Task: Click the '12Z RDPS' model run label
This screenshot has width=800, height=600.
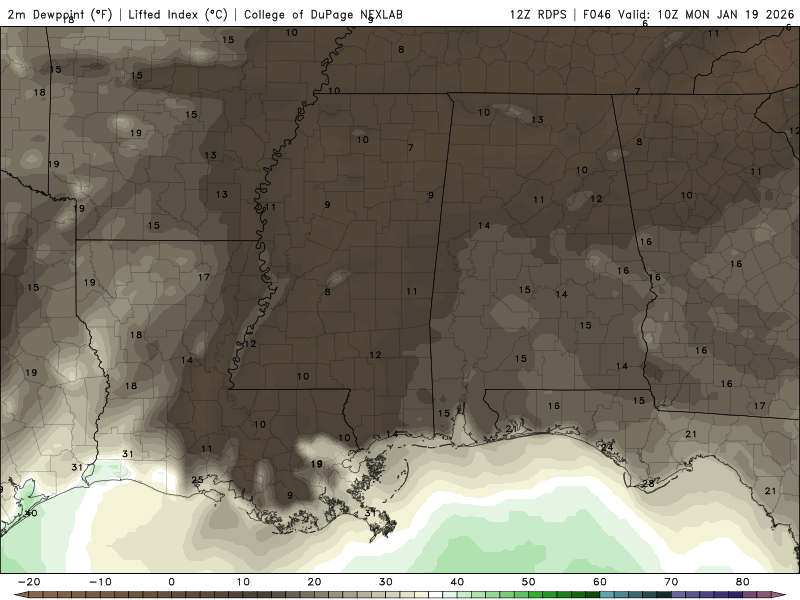Action: 538,14
